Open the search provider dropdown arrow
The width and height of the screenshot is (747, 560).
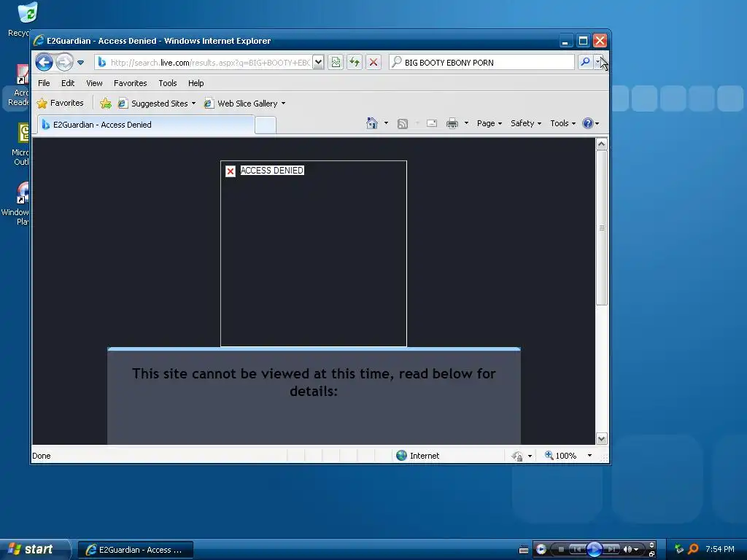point(597,62)
